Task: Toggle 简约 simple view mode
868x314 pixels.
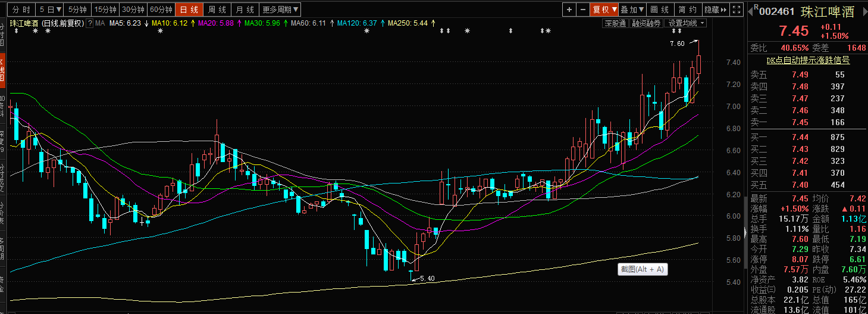Action: [x=688, y=10]
